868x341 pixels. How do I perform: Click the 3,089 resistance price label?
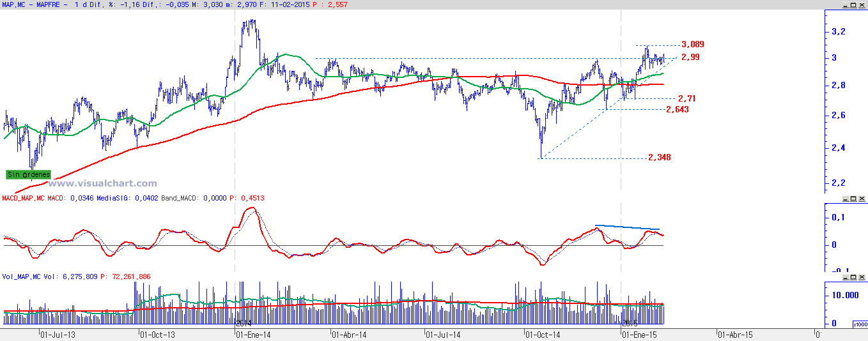(x=693, y=45)
